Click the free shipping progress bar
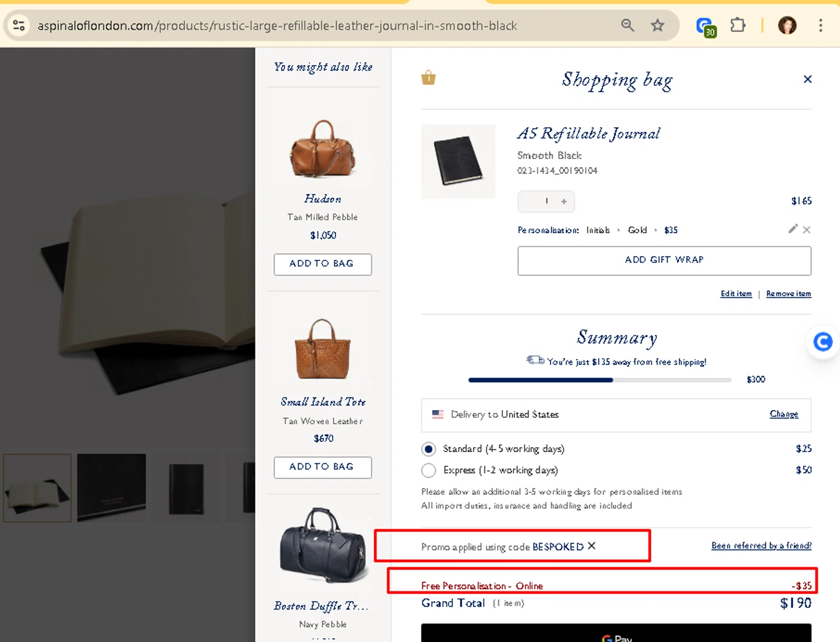 tap(600, 380)
